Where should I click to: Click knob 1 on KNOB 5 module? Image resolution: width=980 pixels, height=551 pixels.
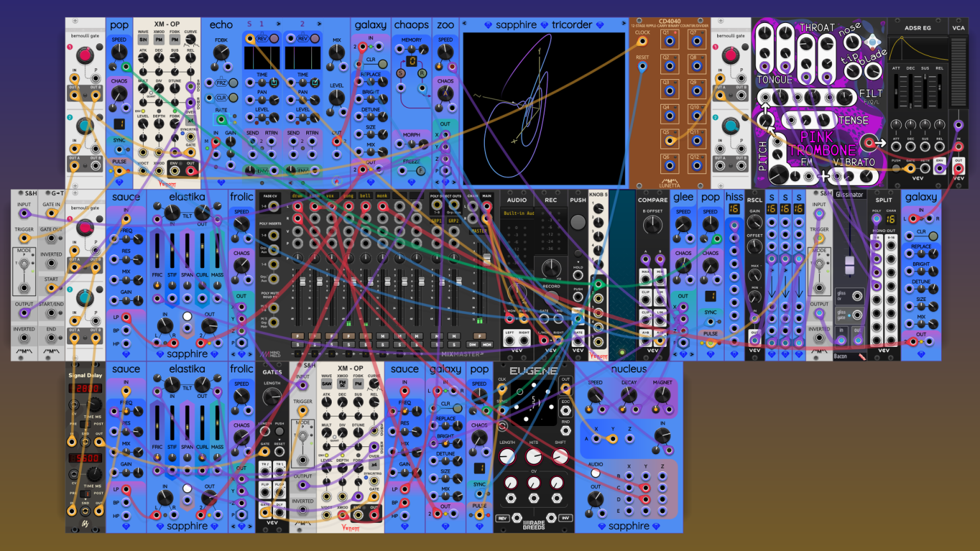[598, 209]
